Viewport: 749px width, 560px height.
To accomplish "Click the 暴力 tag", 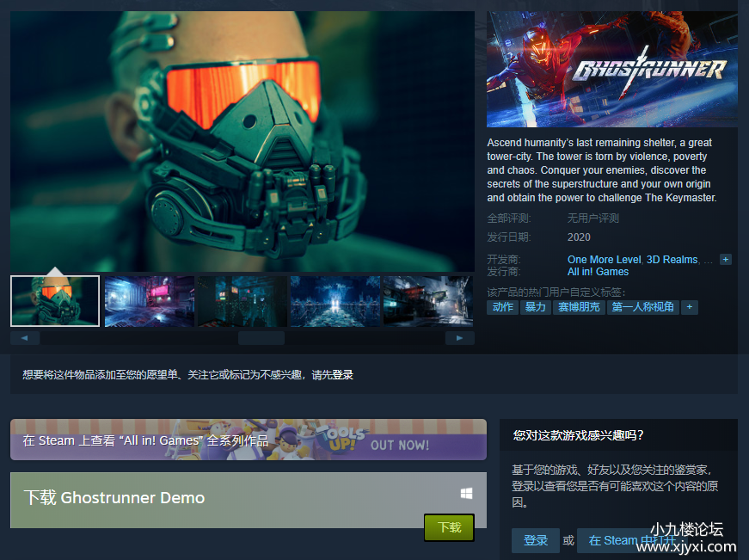I will (535, 307).
